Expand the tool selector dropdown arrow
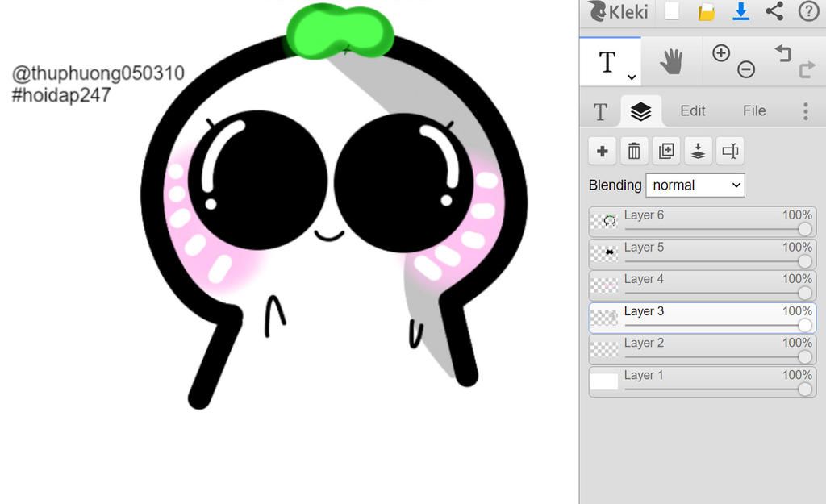826x504 pixels. 632,77
